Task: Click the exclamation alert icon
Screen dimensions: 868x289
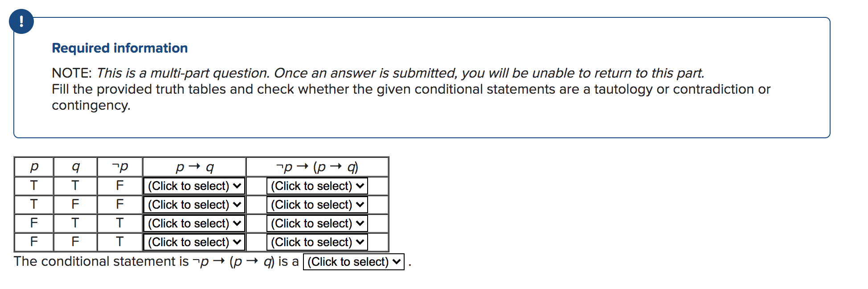Action: click(21, 21)
